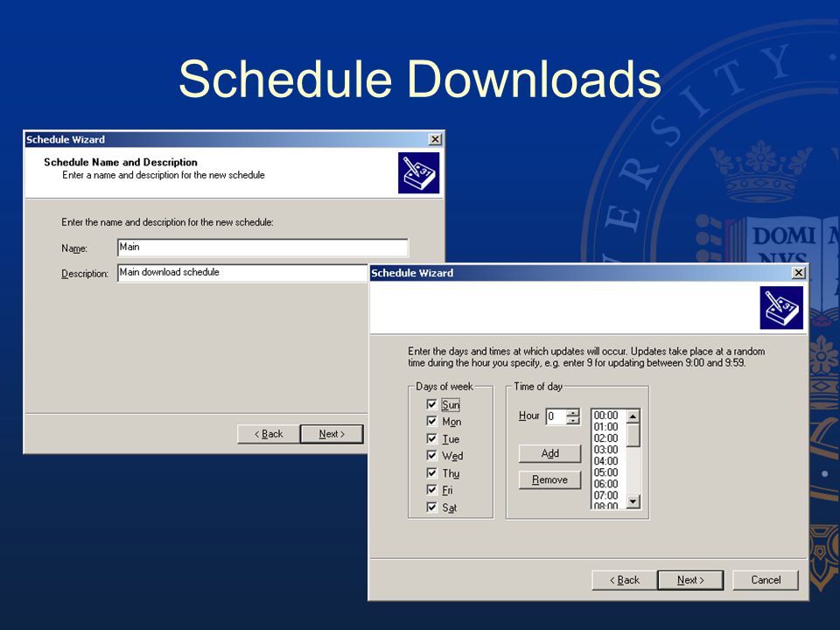Click the Name field containing Main
This screenshot has width=840, height=630.
point(262,248)
